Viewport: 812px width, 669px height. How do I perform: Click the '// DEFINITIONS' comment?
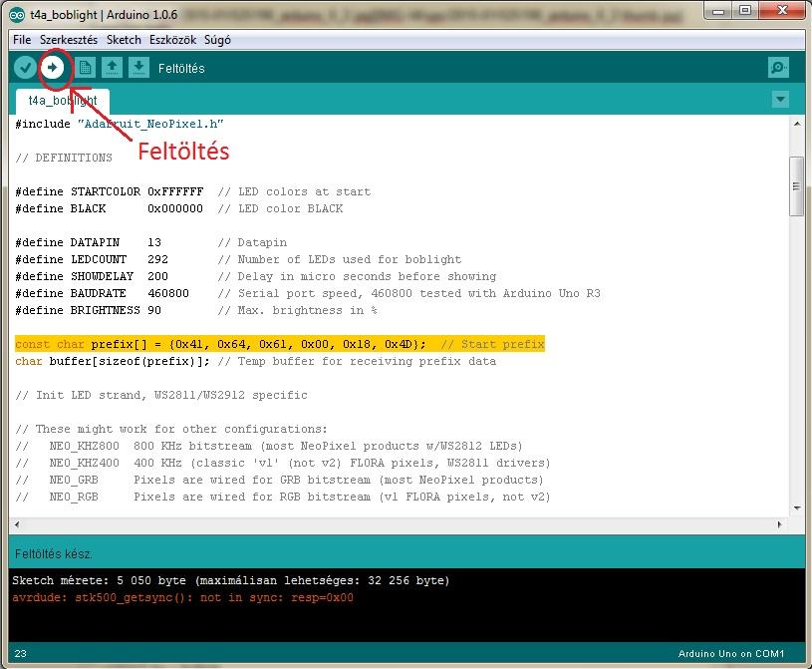pos(64,158)
